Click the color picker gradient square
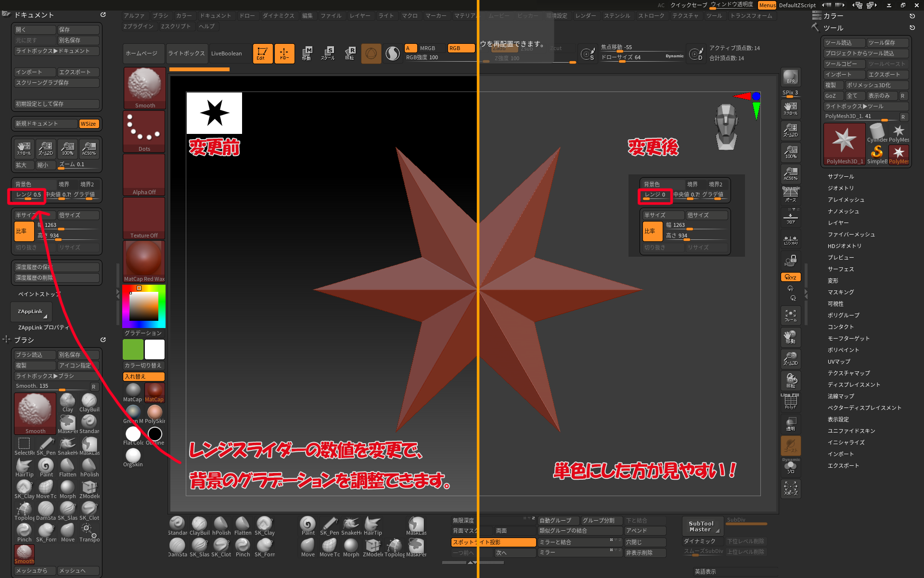Image resolution: width=924 pixels, height=578 pixels. pos(143,306)
